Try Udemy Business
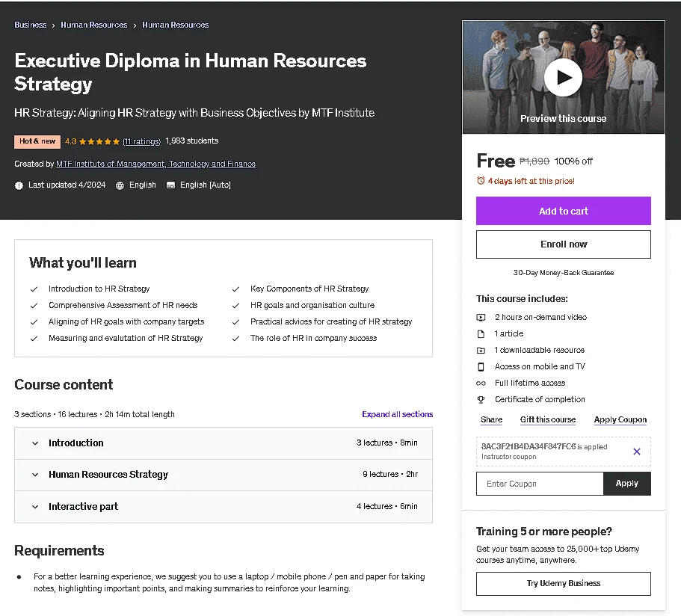Viewport: 681px width, 616px height. tap(564, 583)
